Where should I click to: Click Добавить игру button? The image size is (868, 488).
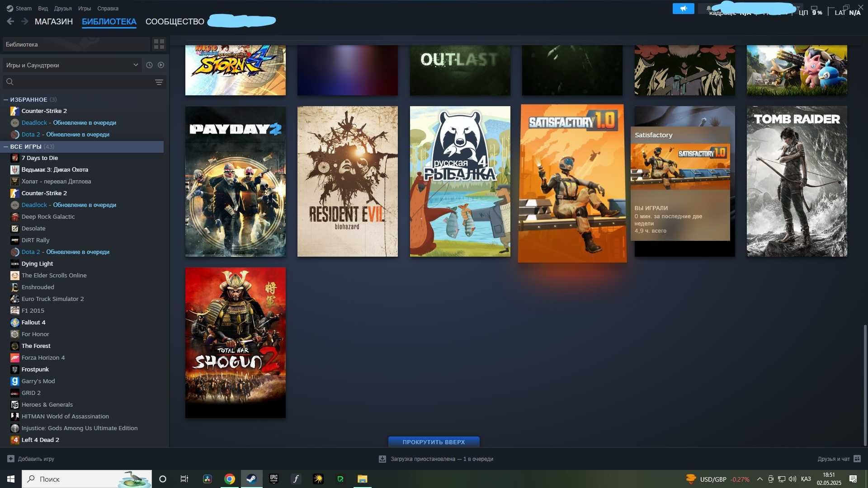click(31, 459)
